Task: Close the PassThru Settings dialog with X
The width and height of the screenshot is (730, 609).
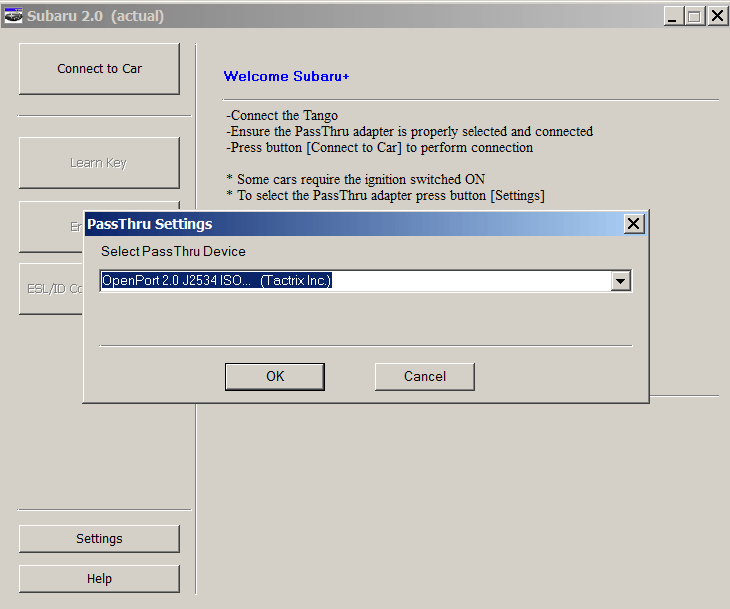Action: pos(634,224)
